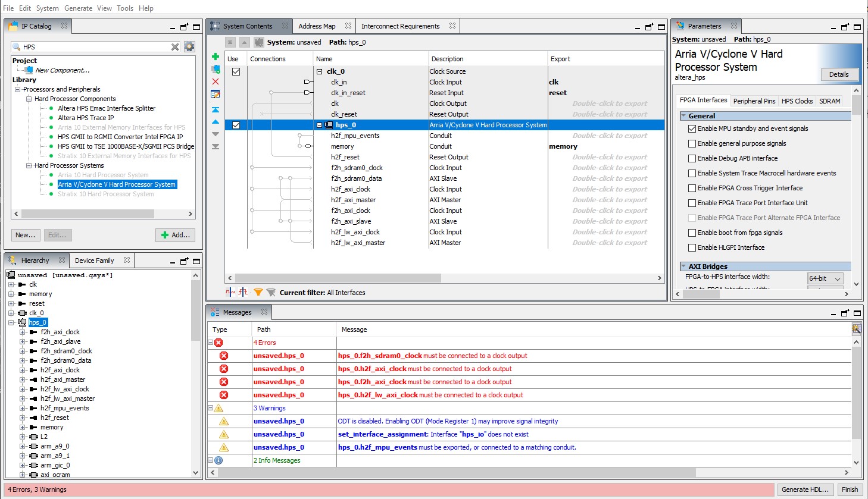This screenshot has width=868, height=499.
Task: Close the IP Catalog tab
Action: [x=64, y=26]
